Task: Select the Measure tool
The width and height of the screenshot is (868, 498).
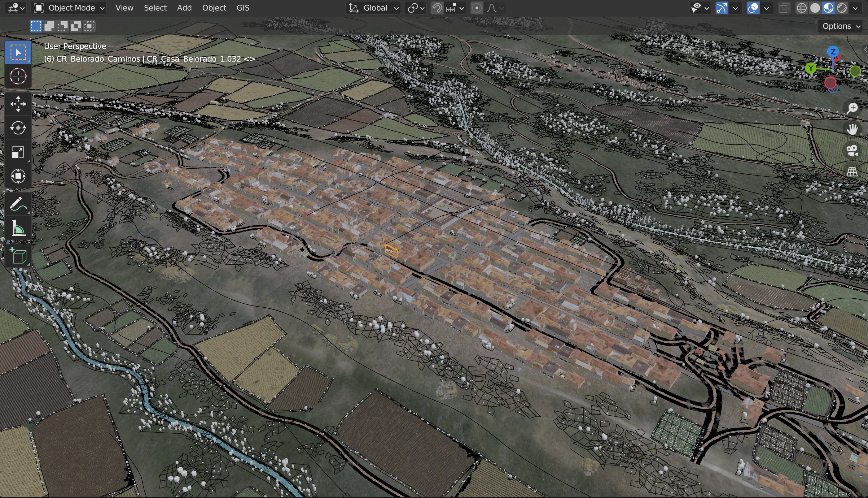Action: tap(18, 228)
